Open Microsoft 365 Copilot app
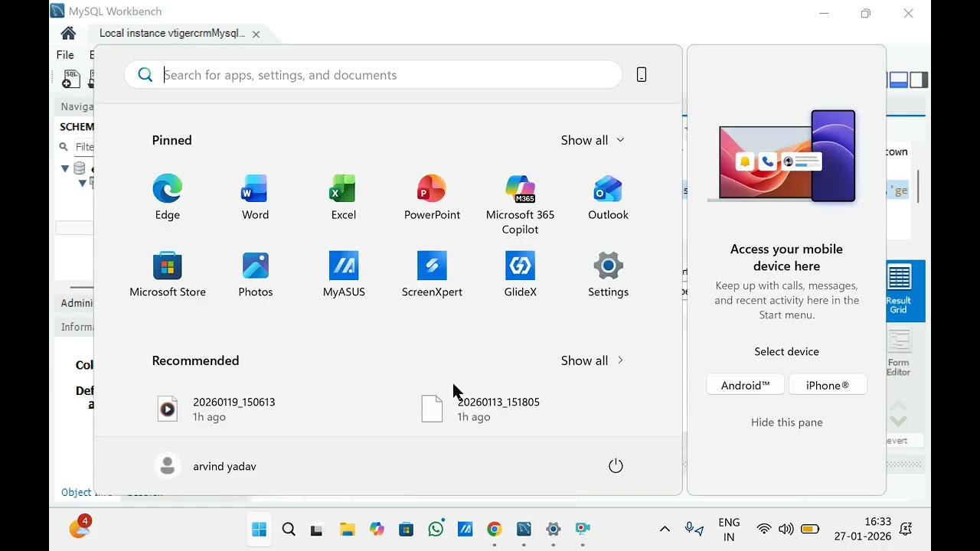The image size is (980, 551). 520,204
